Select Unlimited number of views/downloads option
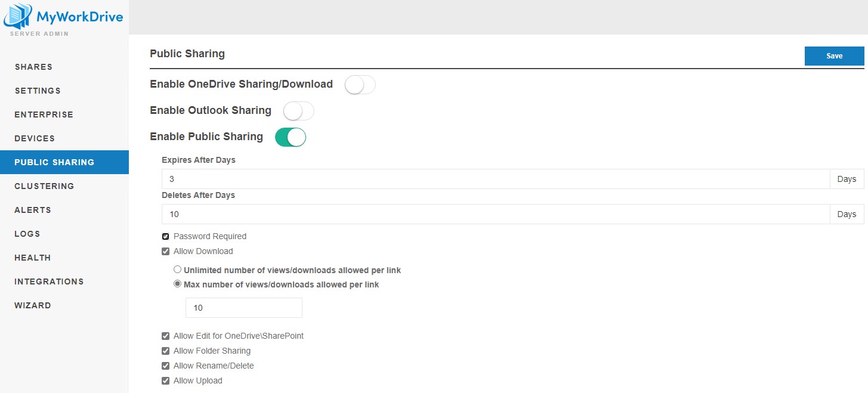868x393 pixels. 178,270
